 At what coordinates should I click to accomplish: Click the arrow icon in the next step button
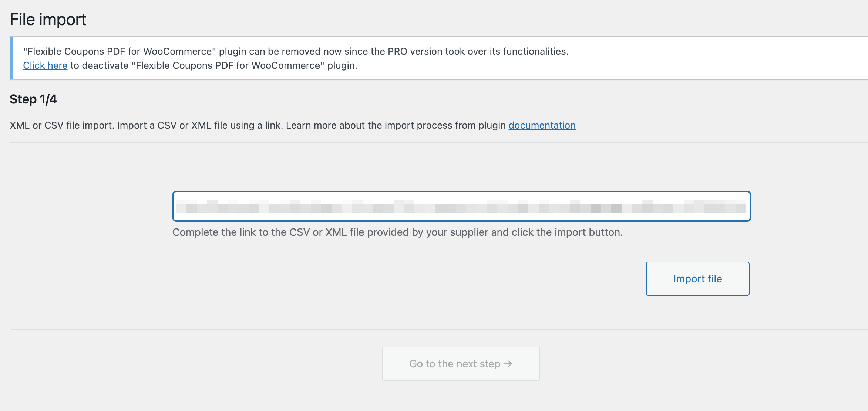(x=508, y=364)
